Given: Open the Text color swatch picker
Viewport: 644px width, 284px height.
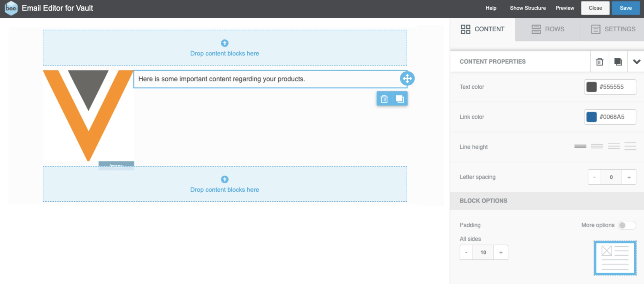Looking at the screenshot, I should point(591,87).
